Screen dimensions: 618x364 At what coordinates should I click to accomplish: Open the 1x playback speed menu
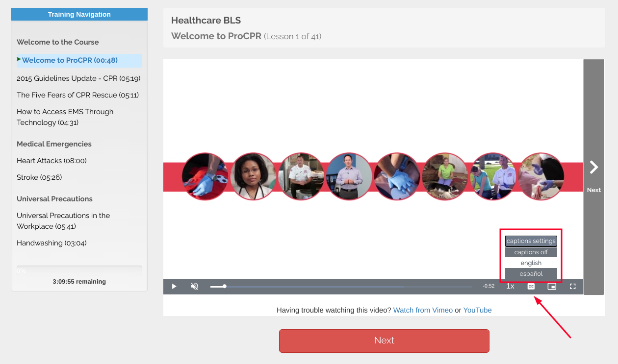point(510,286)
